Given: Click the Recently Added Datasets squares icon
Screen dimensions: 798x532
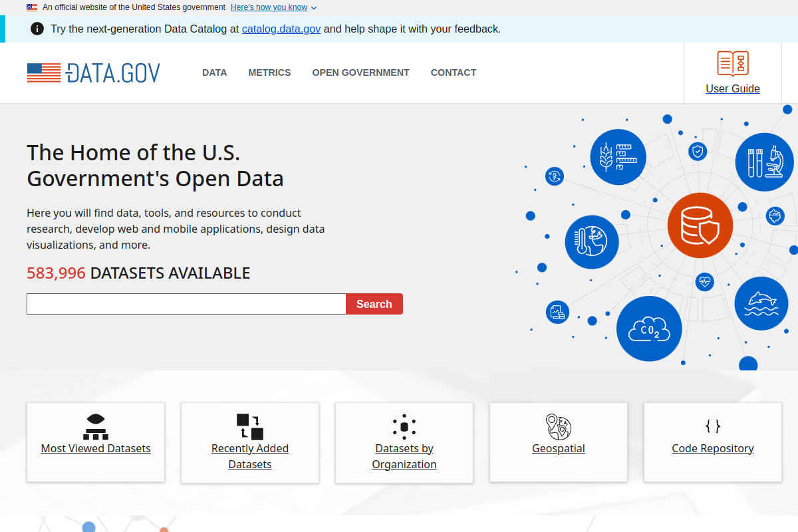Looking at the screenshot, I should pyautogui.click(x=250, y=426).
